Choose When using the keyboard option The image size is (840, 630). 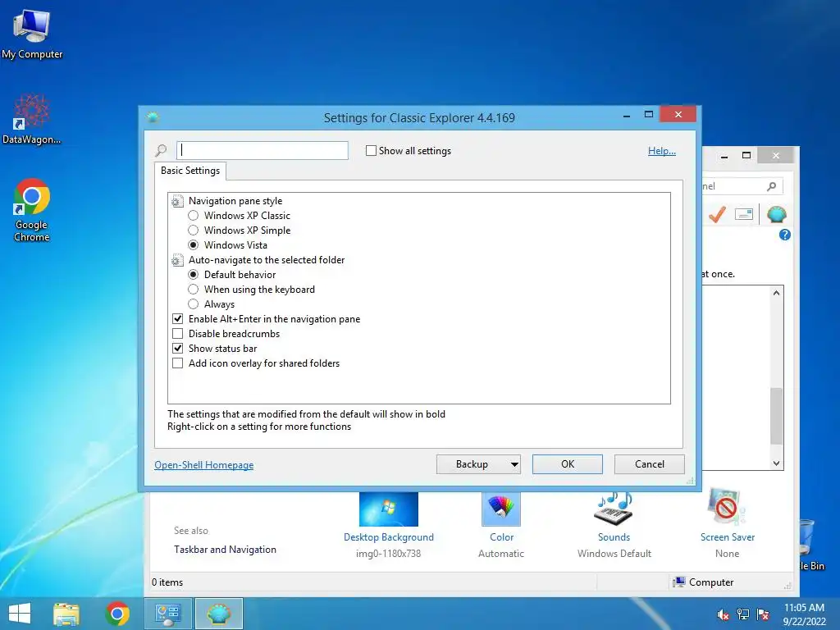(x=194, y=290)
